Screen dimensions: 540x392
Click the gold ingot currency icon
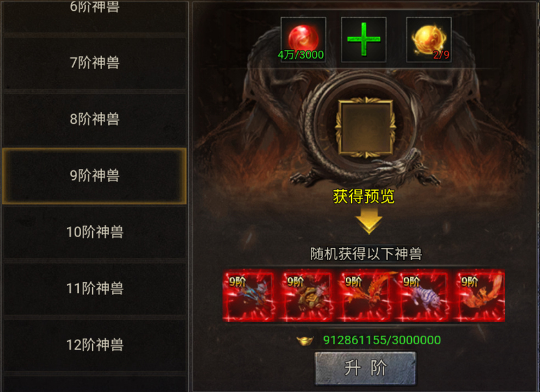[x=305, y=340]
